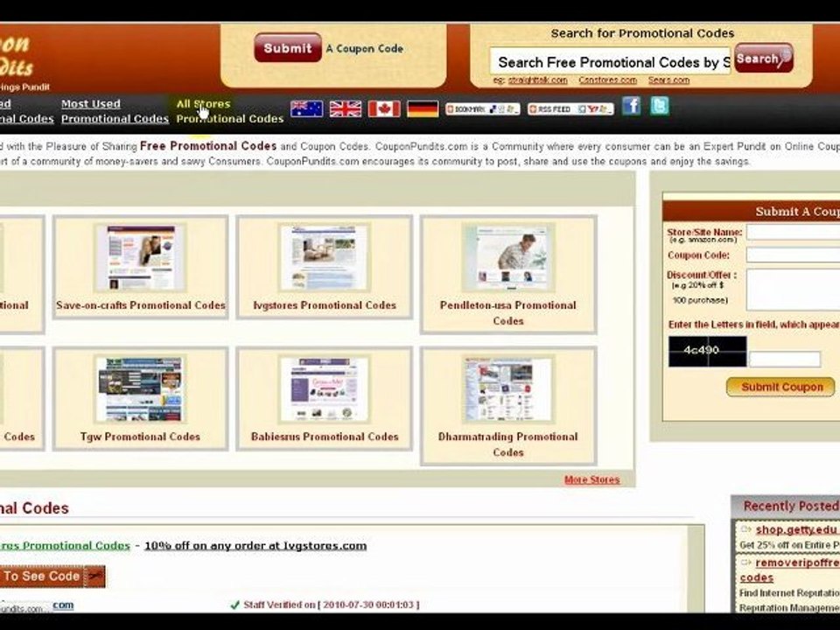Open Most Used Promotional Codes menu
This screenshot has height=630, width=840.
point(115,111)
